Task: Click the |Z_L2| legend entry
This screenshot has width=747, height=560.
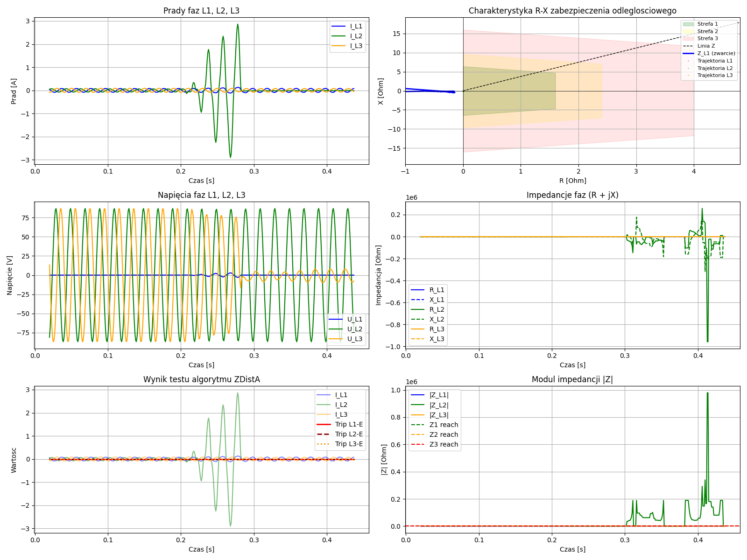Action: pyautogui.click(x=438, y=405)
